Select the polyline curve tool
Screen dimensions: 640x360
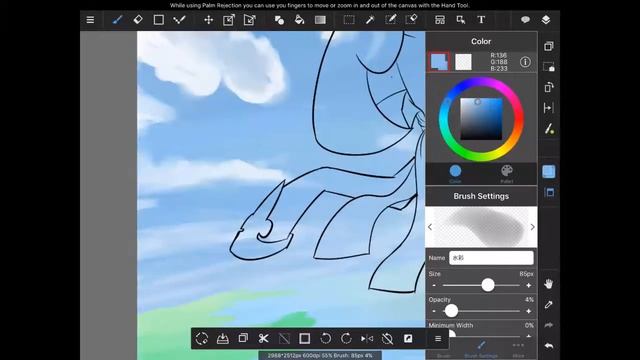179,20
